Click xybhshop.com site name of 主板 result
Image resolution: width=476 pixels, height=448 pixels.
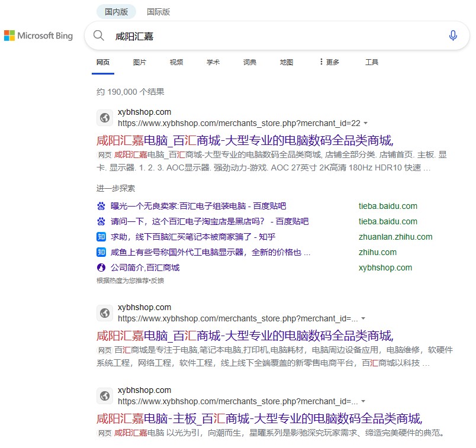pos(144,390)
